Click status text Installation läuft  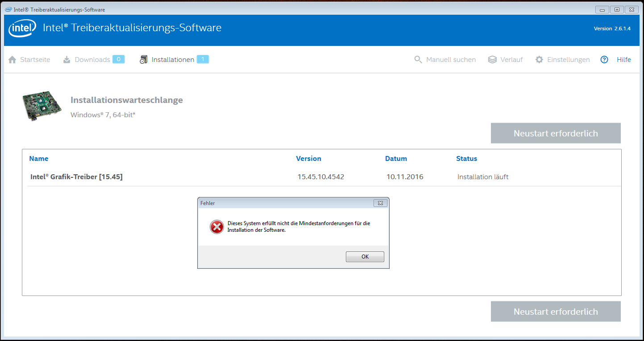tap(483, 177)
